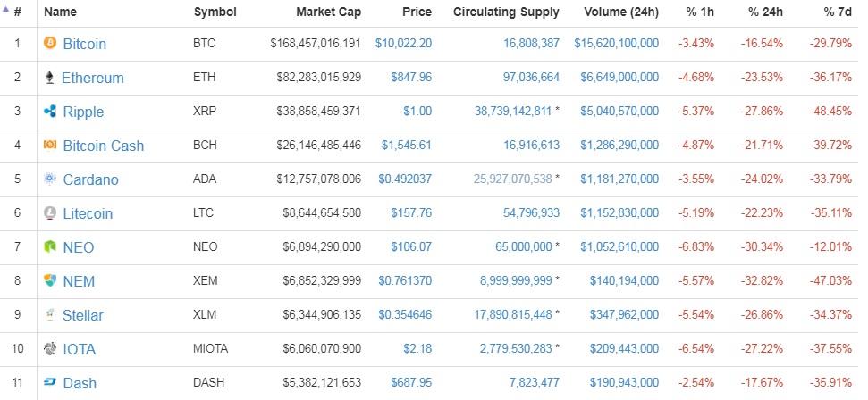Click the IOTA logo icon

50,349
